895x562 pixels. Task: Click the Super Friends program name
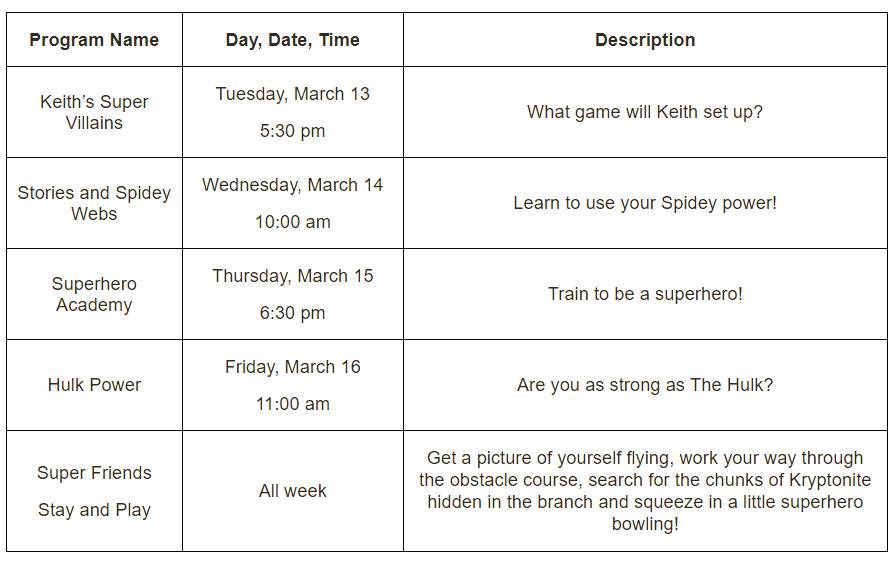point(94,473)
